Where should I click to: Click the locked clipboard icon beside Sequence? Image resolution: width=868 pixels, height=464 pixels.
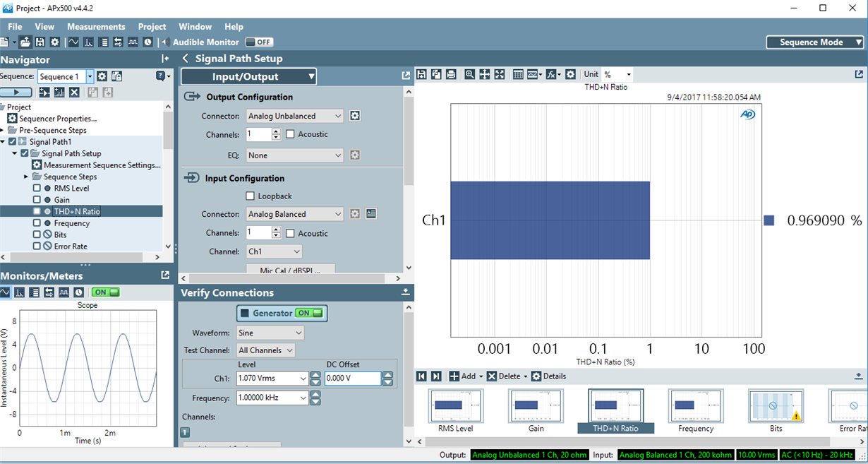click(117, 76)
